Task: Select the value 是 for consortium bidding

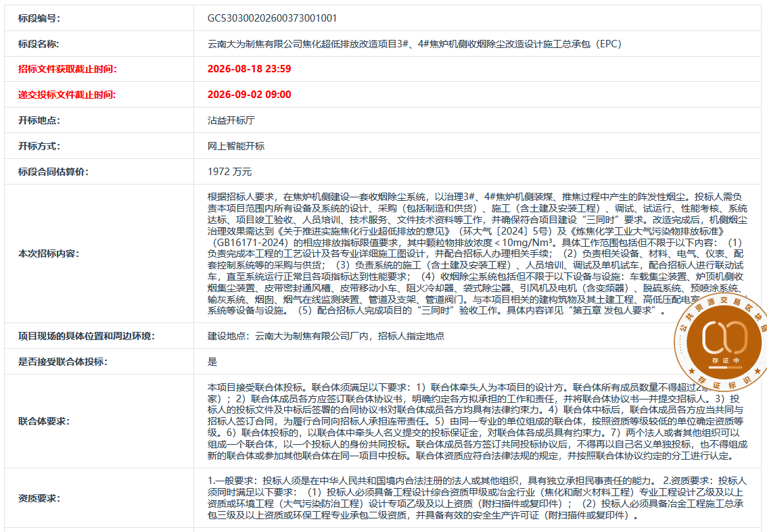Action: pos(212,362)
